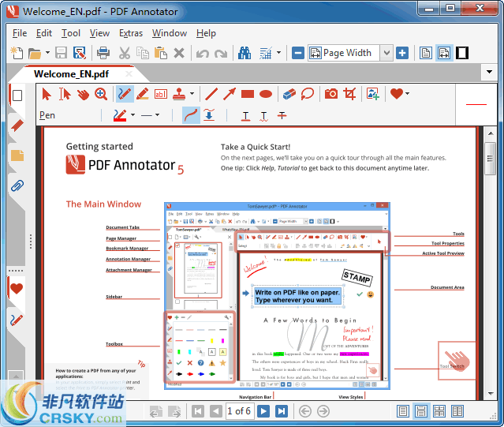The width and height of the screenshot is (504, 427).
Task: Open a file with the folder icon
Action: (x=35, y=53)
